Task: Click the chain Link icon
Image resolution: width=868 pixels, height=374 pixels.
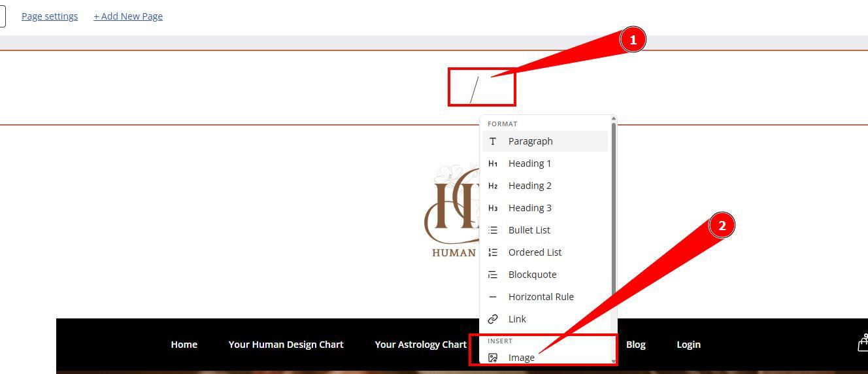Action: pos(493,319)
